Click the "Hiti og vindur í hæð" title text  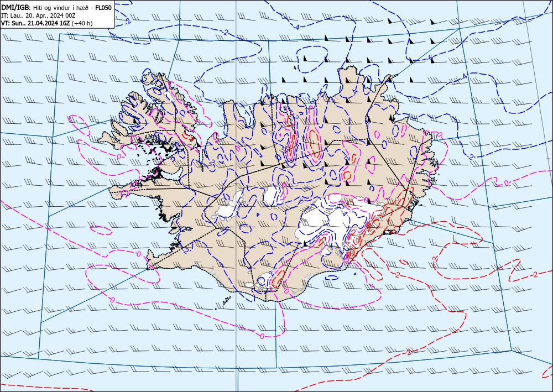pyautogui.click(x=61, y=8)
